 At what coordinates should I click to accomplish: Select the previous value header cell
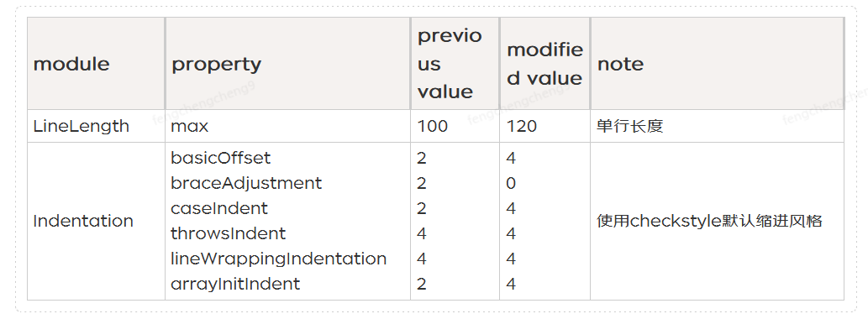tap(455, 64)
